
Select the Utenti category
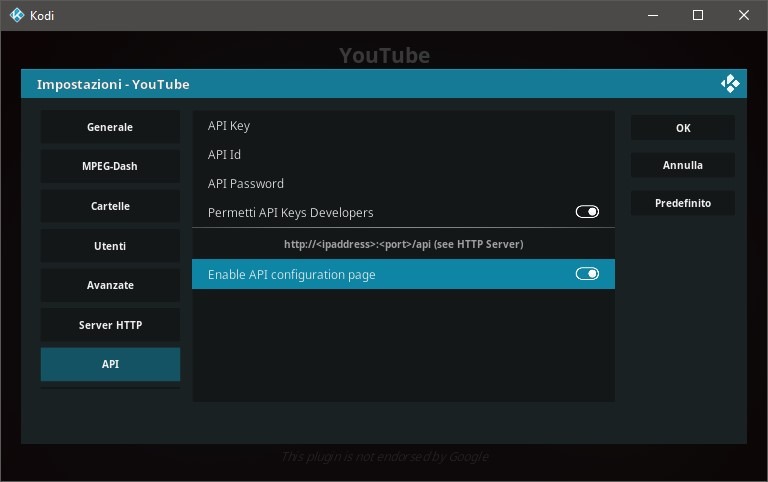[x=110, y=246]
